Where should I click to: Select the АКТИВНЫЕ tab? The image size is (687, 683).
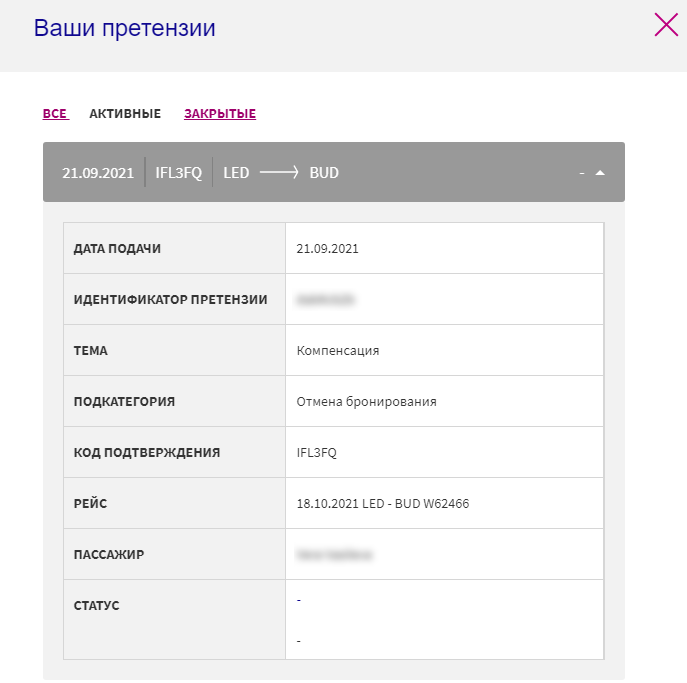pyautogui.click(x=125, y=114)
